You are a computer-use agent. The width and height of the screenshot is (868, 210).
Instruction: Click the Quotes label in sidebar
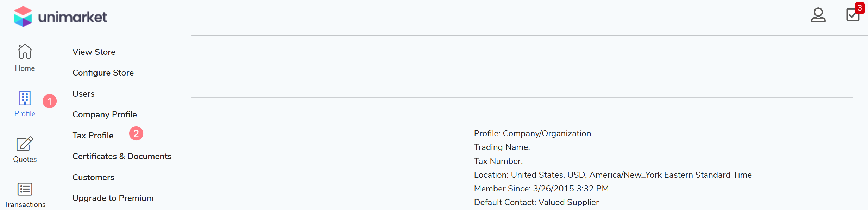25,159
